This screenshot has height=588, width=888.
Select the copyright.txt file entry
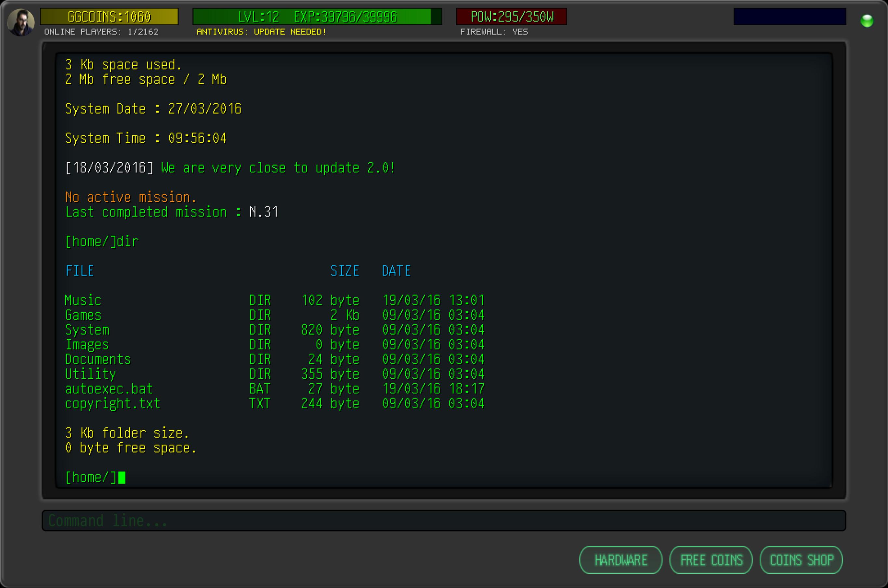point(112,403)
